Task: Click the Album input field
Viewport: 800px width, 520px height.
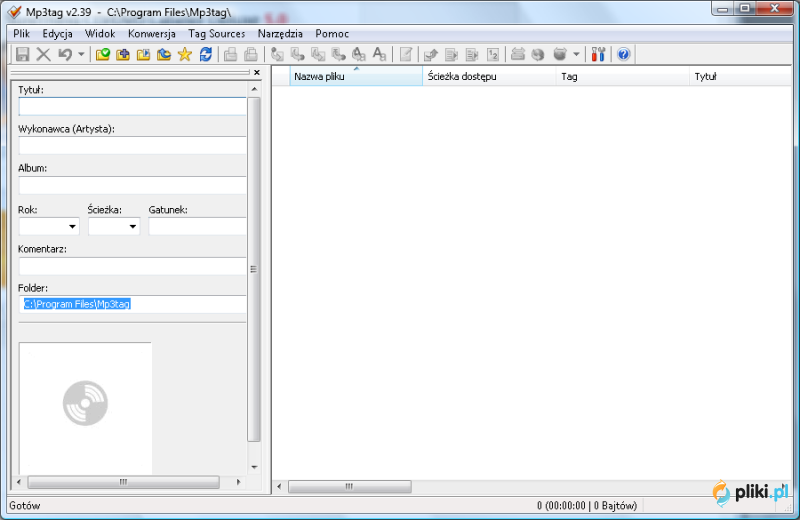Action: tap(132, 185)
